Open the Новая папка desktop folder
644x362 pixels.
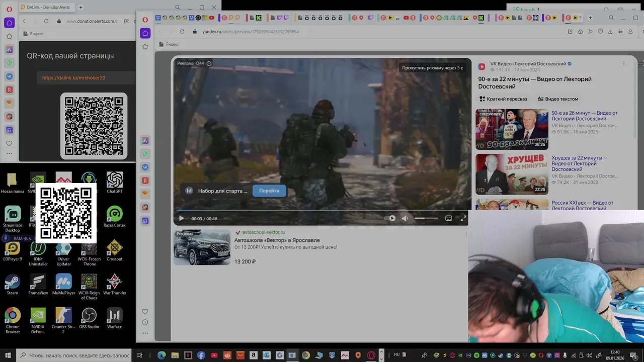point(13,183)
